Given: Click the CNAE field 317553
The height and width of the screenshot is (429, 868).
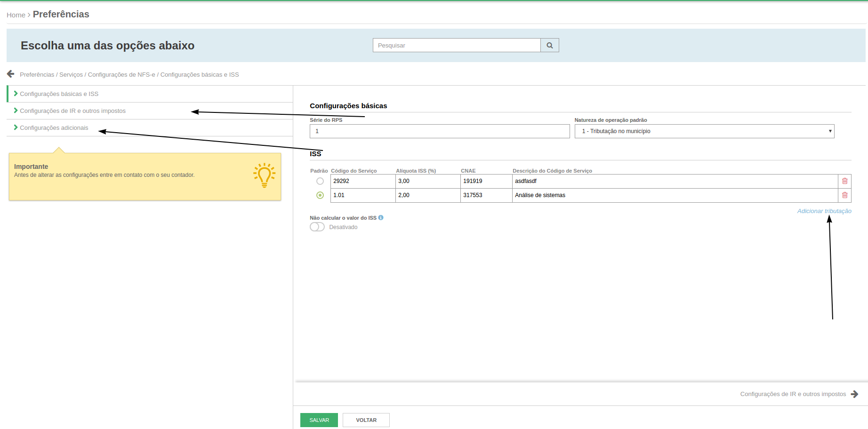Looking at the screenshot, I should tap(486, 195).
